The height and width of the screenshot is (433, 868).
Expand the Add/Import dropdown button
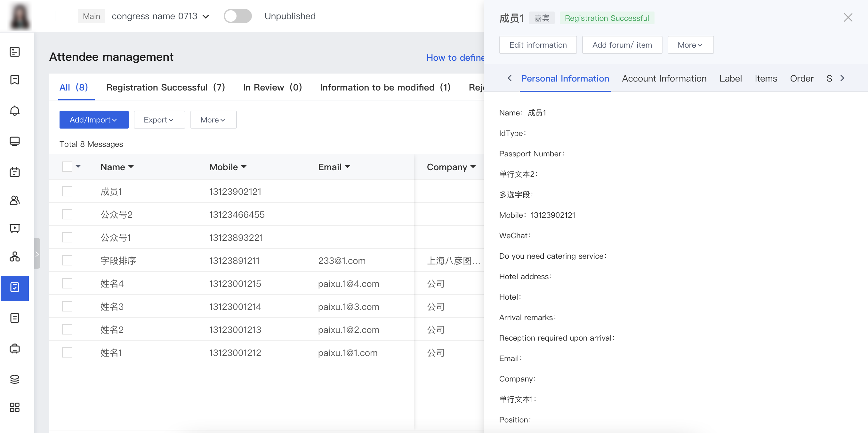coord(94,120)
